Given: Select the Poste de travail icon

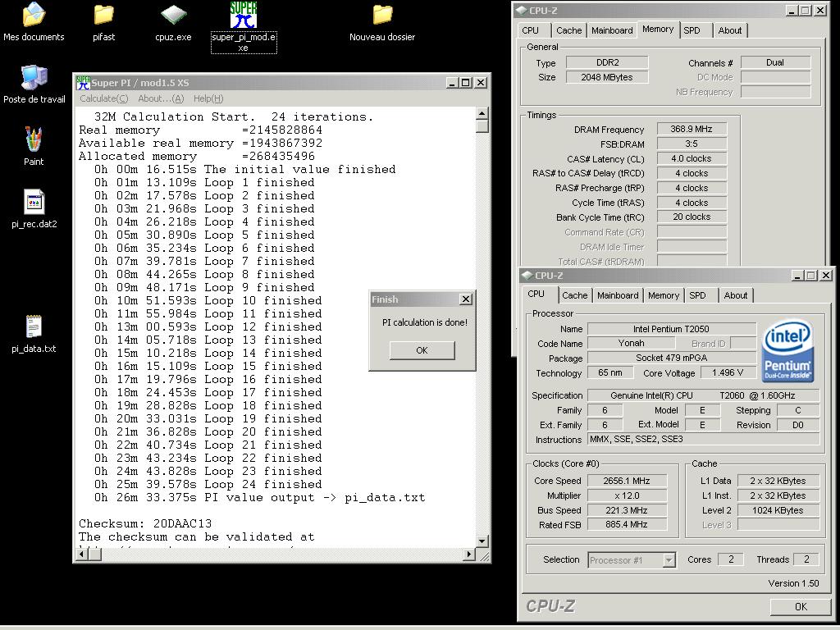Looking at the screenshot, I should (x=34, y=84).
